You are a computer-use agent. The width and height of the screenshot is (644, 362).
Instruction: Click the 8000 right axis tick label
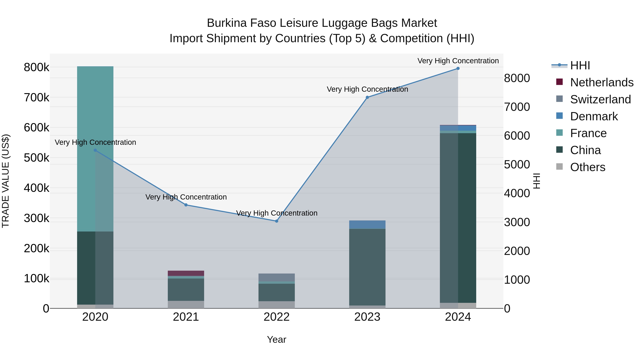point(517,78)
